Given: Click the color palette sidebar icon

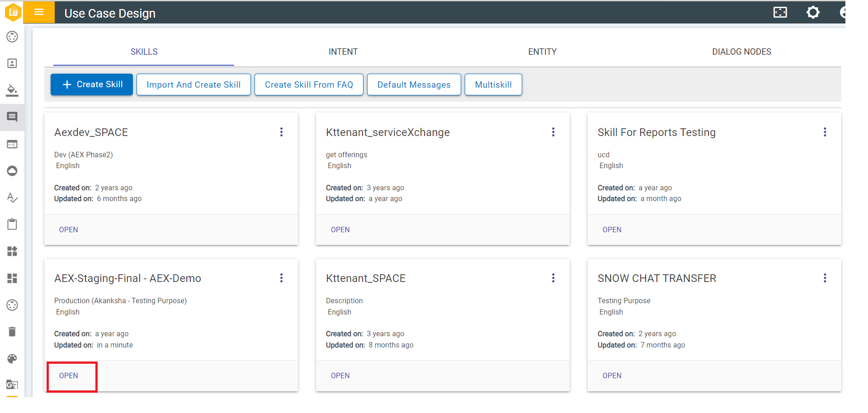Looking at the screenshot, I should [12, 359].
